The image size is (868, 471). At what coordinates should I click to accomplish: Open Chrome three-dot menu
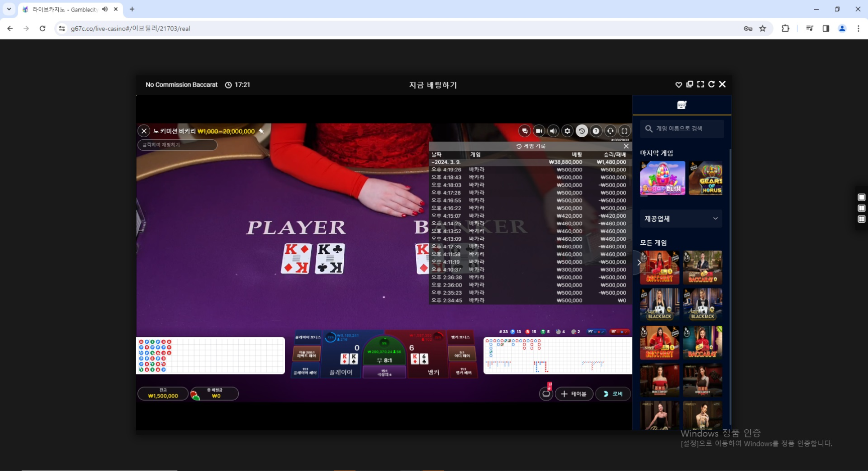[x=858, y=29]
